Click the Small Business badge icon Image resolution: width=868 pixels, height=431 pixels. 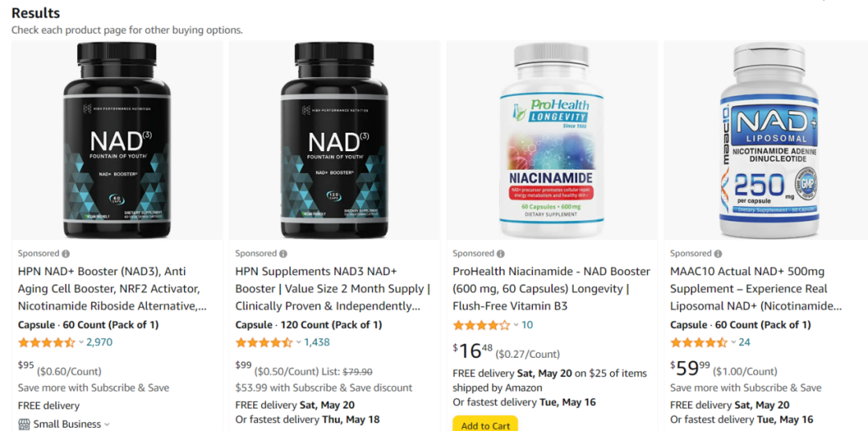pos(24,425)
